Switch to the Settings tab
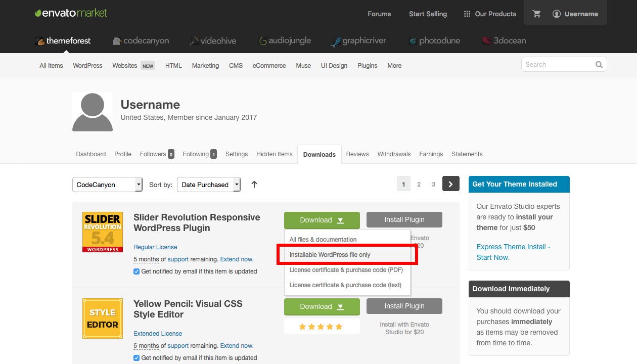 tap(237, 154)
